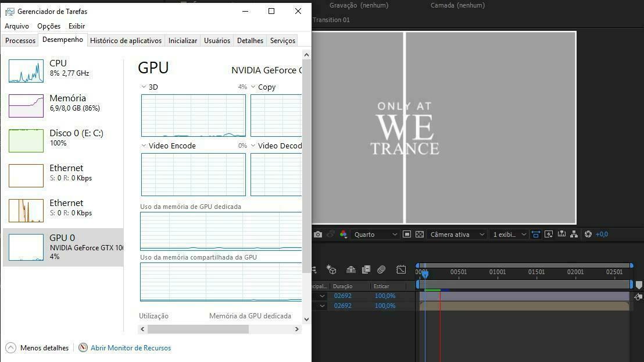
Task: Open parent dropdown for the first layer row
Action: tap(323, 296)
